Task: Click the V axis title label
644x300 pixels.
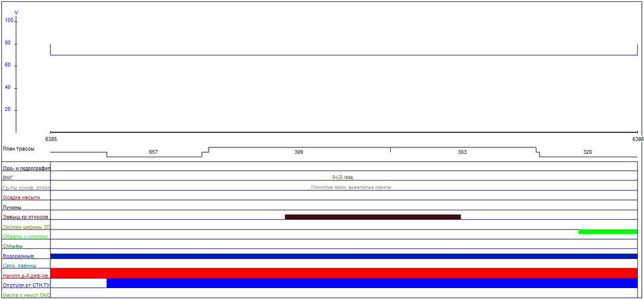Action: 17,13
